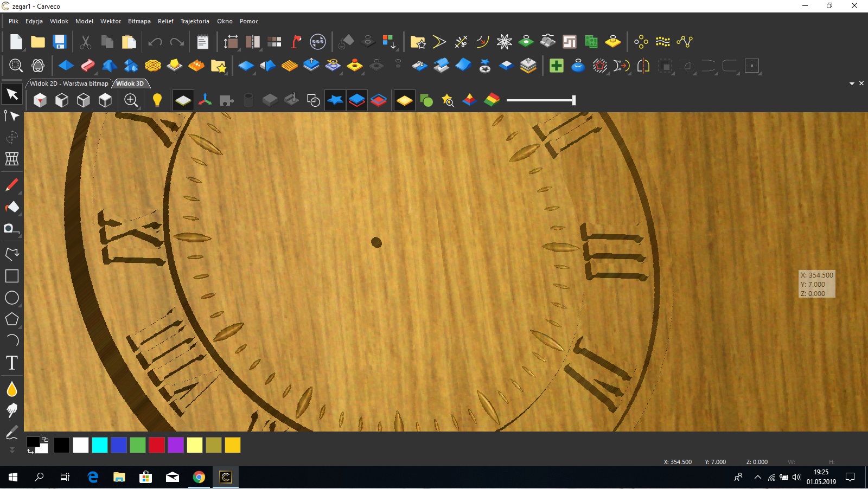Select the circle drawing tool

click(11, 298)
